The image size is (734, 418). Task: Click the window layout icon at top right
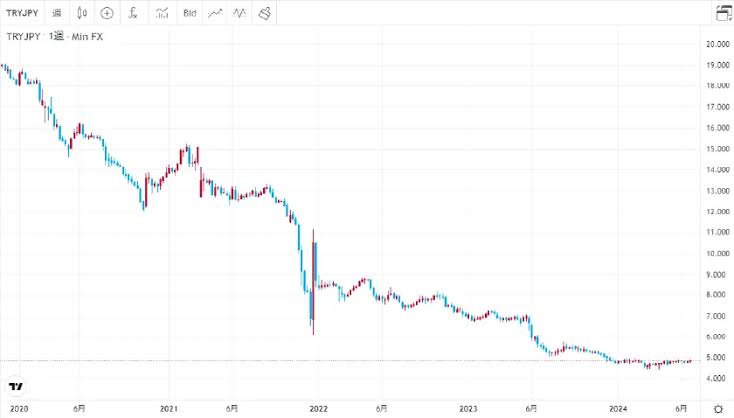pos(723,13)
